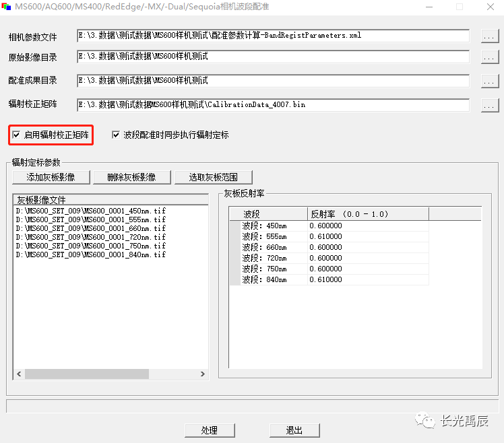The height and width of the screenshot is (443, 504).
Task: Click browse button for registration output directory
Action: pos(489,81)
